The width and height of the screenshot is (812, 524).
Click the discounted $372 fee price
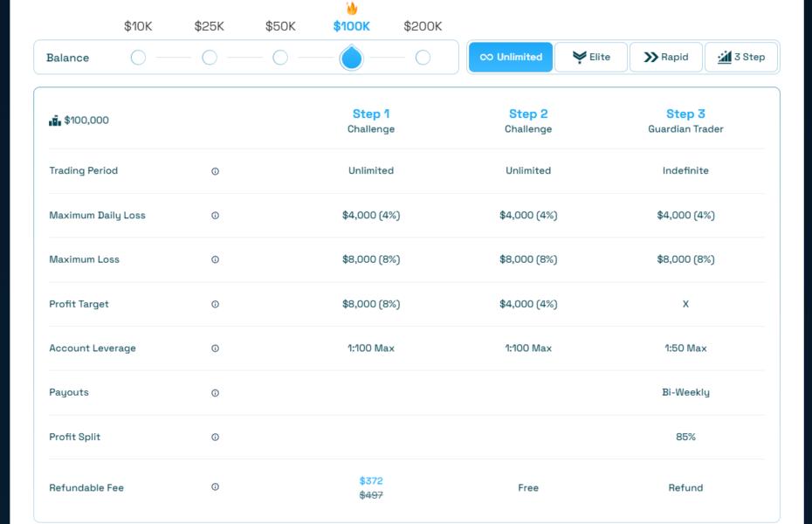point(371,481)
